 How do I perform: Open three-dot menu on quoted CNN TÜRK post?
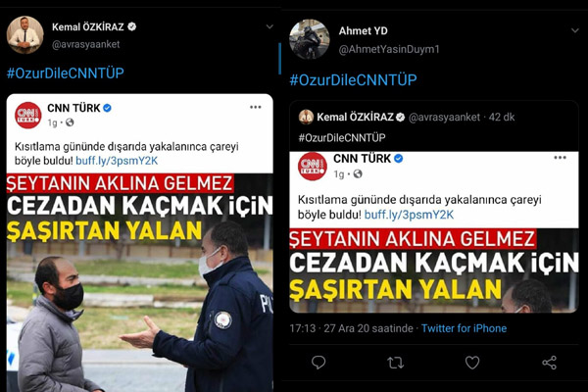(x=560, y=158)
